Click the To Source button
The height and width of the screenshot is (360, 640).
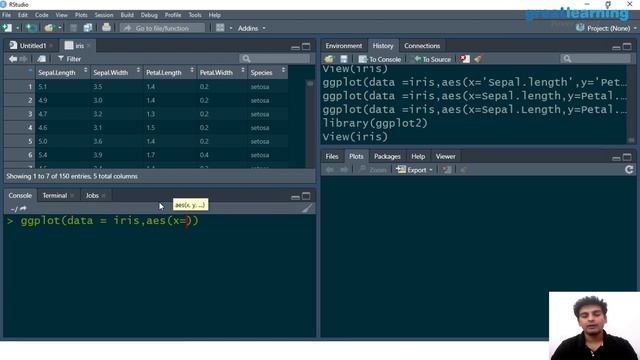(x=432, y=59)
